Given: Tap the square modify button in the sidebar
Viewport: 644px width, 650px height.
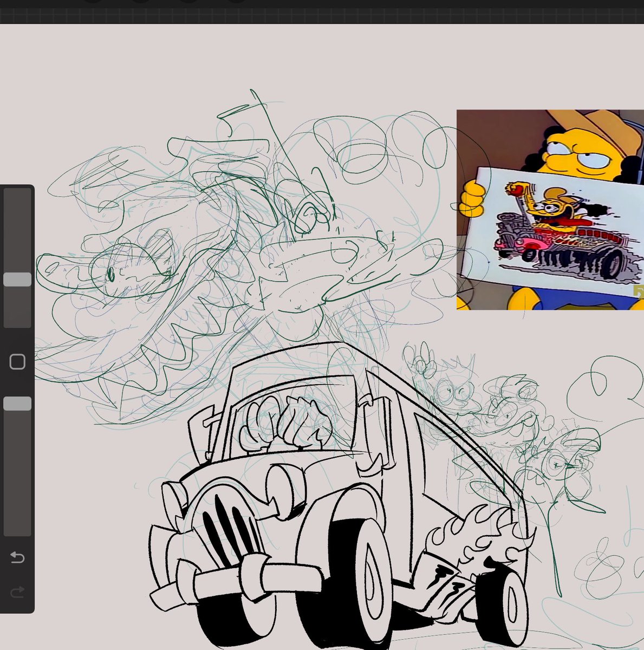Looking at the screenshot, I should (17, 361).
